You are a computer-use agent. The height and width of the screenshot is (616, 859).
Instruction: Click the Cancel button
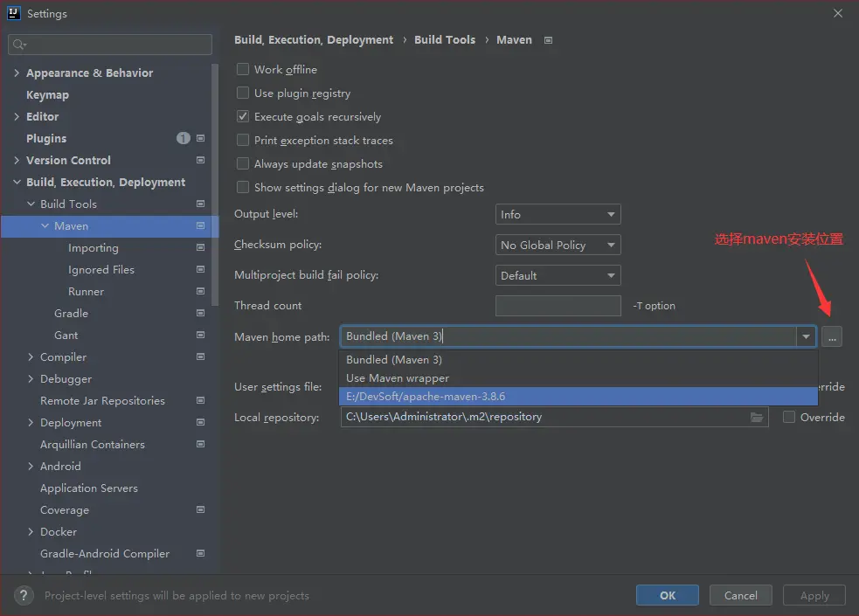point(740,595)
